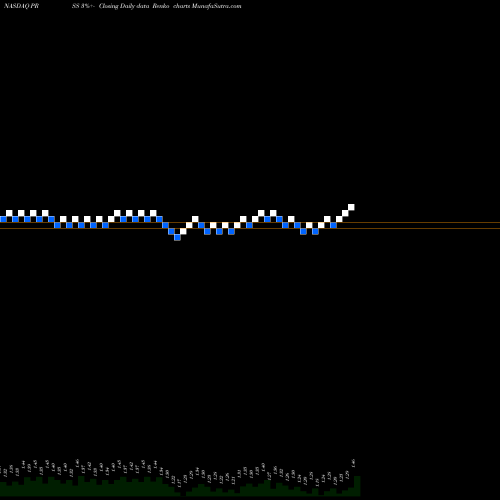This screenshot has height=500, width=500.
Task: Select the lowest blue Renko brick
Action: [x=177, y=237]
